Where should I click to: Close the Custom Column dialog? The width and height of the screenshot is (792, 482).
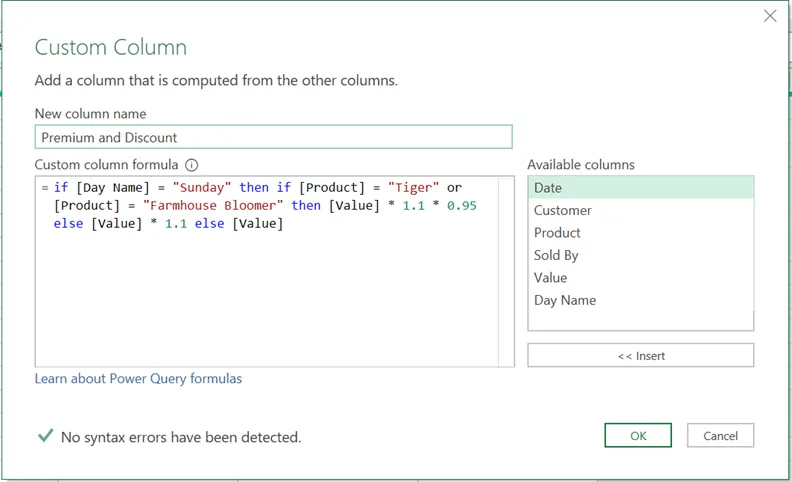769,16
